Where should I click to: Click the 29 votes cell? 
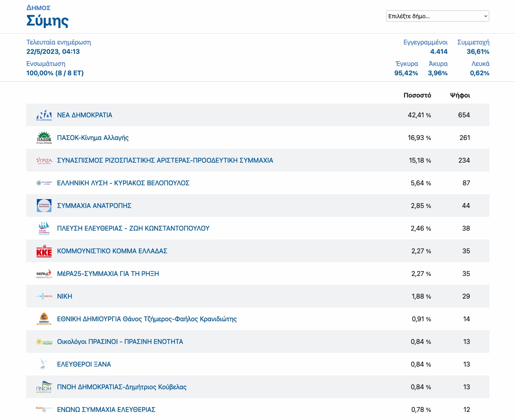pos(466,296)
